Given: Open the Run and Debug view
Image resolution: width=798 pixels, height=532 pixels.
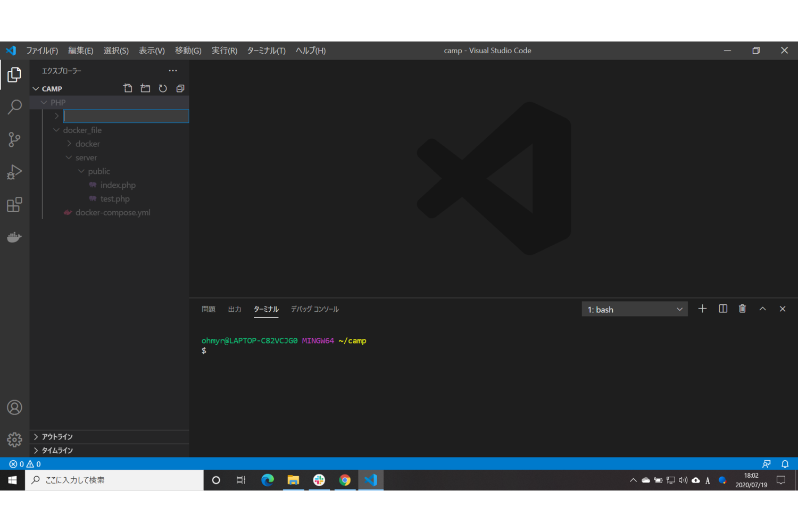Looking at the screenshot, I should pos(14,172).
